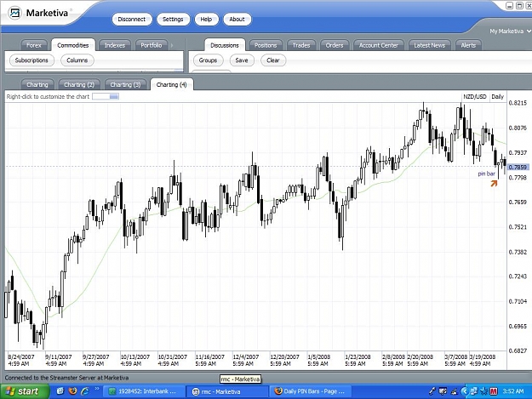Click the red M tray icon
Viewport: 532px width, 399px height.
[494, 391]
